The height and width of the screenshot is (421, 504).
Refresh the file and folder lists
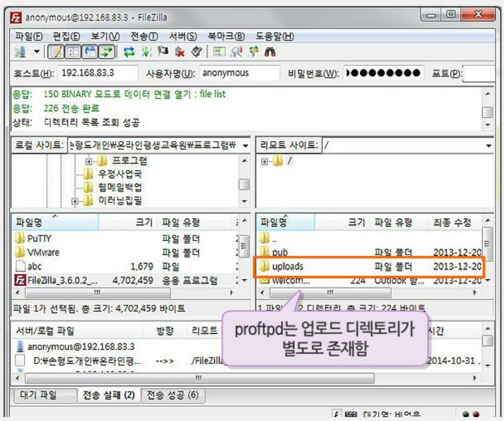[129, 52]
